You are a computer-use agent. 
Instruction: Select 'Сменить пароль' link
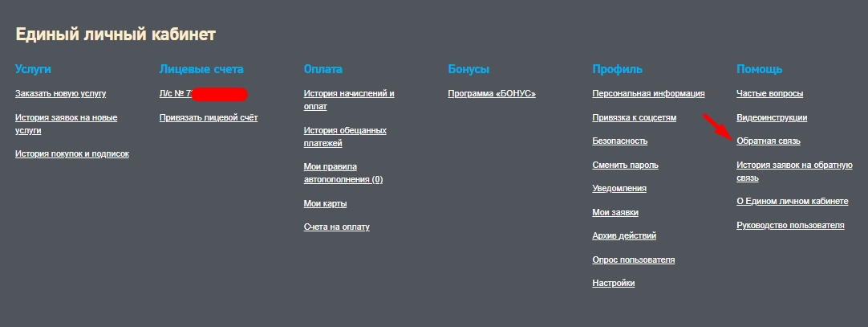pos(625,166)
